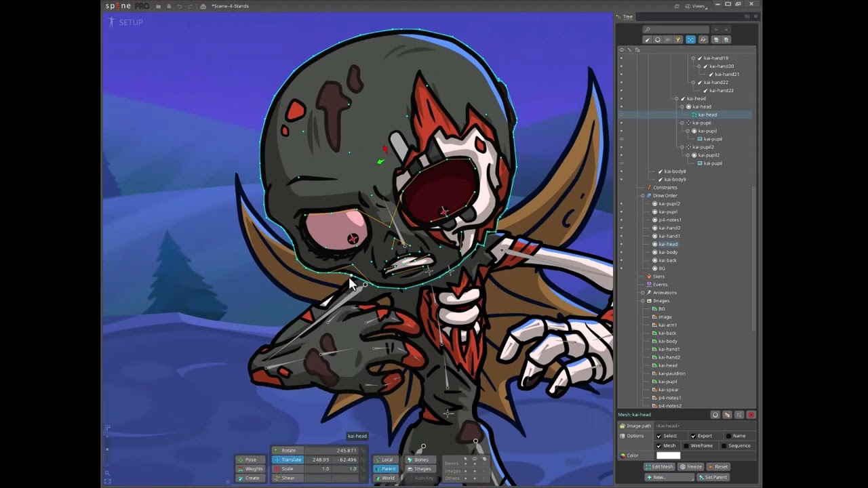Screen dimensions: 868x488
Task: Activate the Shear transform tool
Action: [288, 478]
